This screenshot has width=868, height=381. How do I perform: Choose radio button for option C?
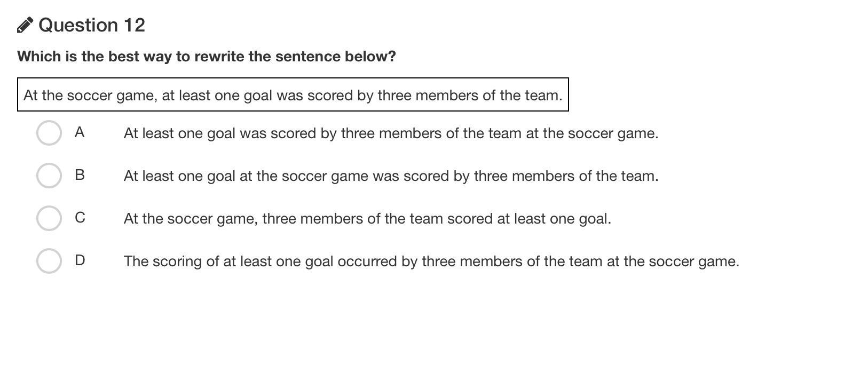[49, 218]
